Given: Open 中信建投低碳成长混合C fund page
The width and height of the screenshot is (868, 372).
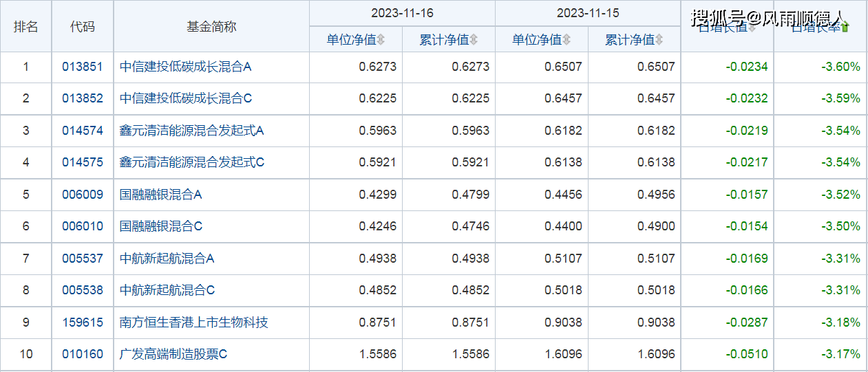Looking at the screenshot, I should (186, 98).
